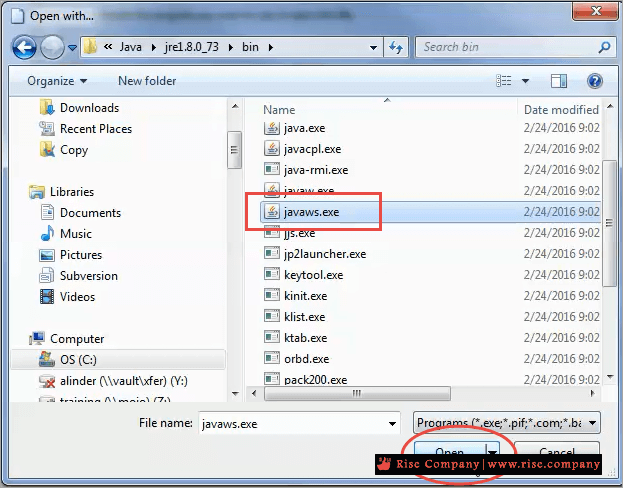Open the recent locations dropdown arrow
623x488 pixels.
(x=72, y=48)
